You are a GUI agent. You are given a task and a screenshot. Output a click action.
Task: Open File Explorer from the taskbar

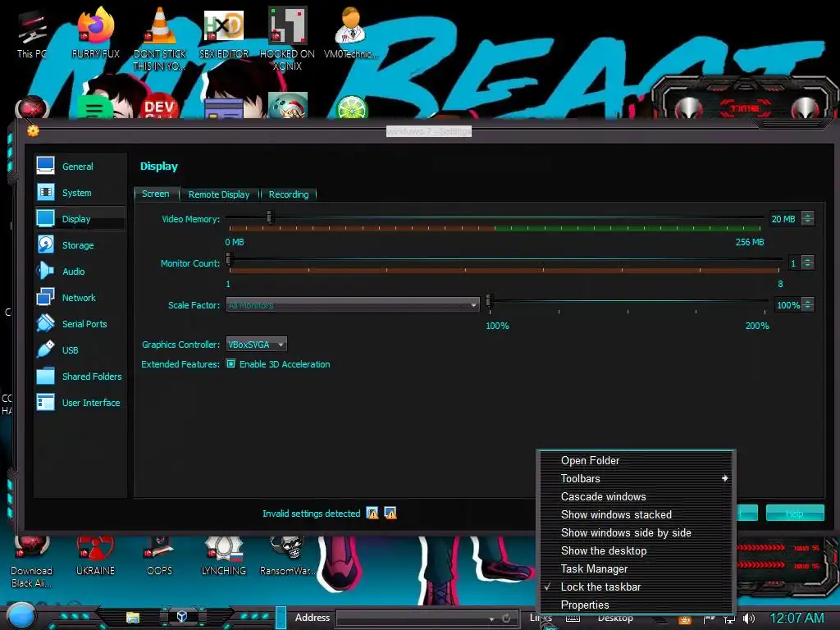point(133,617)
